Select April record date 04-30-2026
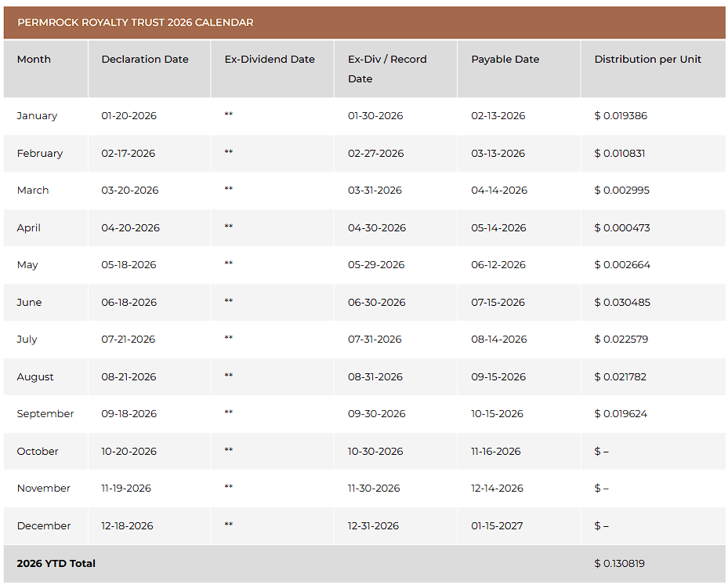728x585 pixels. click(x=377, y=227)
